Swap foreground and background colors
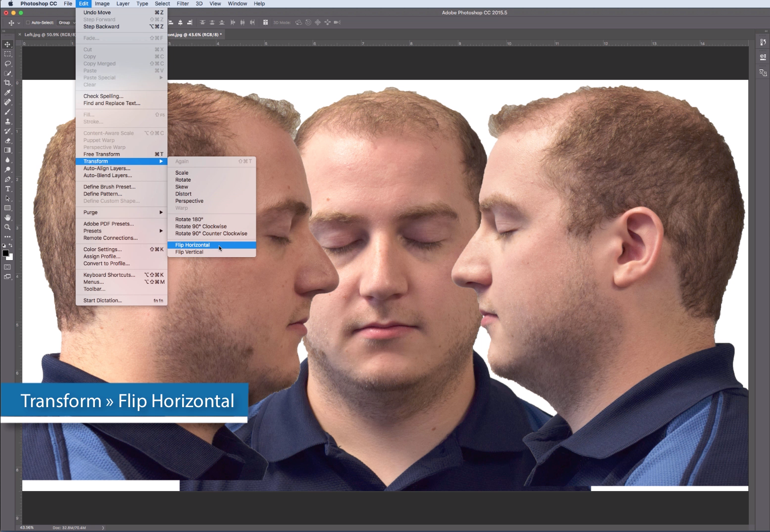Screen dimensions: 770x532 [x=10, y=245]
